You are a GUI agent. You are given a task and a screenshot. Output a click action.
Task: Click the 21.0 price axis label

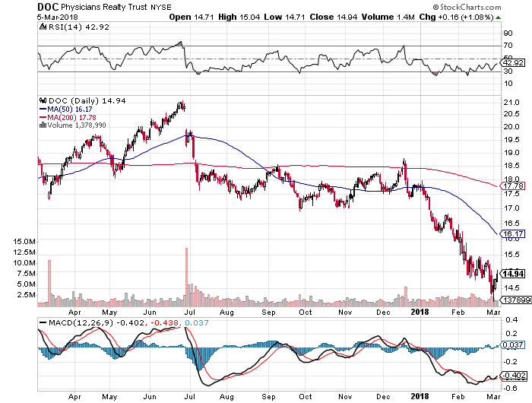pos(511,102)
